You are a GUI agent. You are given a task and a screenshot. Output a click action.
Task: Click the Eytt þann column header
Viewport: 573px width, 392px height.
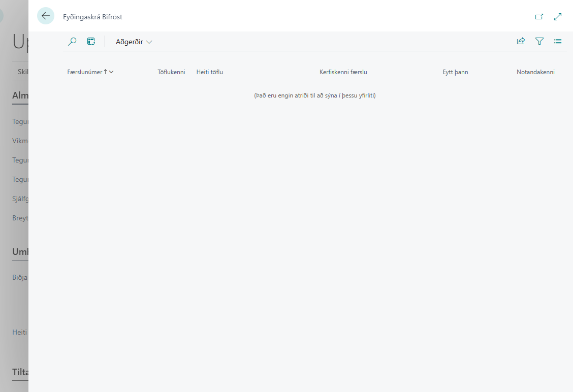click(x=455, y=72)
